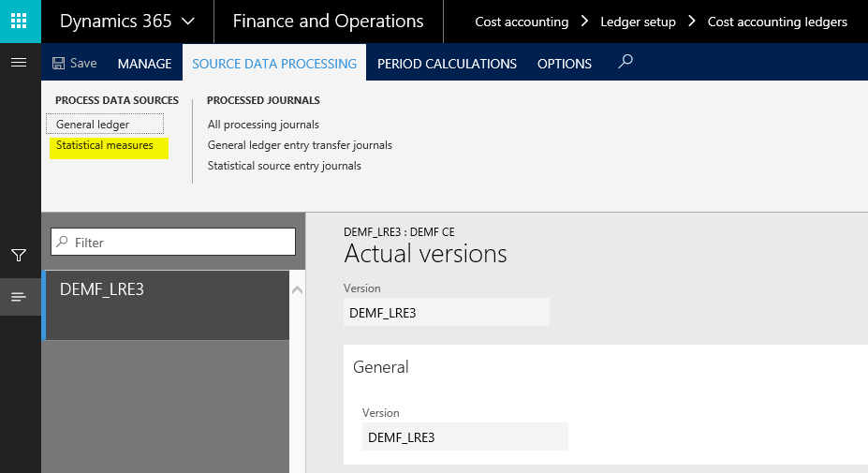Select DEMF_LRE3 in the list
Viewport: 868px width, 473px height.
(x=166, y=304)
